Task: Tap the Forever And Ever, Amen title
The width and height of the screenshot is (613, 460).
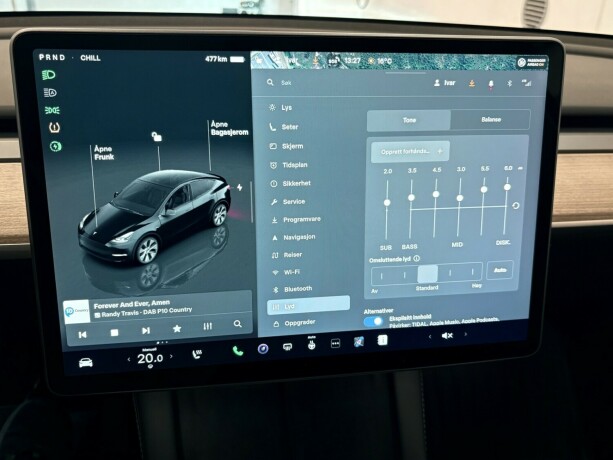Action: (132, 304)
